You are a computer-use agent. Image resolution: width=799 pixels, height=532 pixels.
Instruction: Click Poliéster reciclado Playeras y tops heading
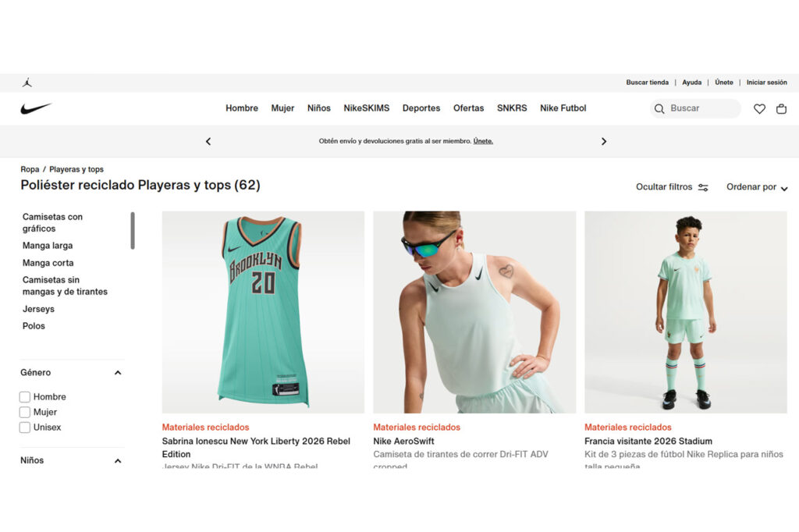pyautogui.click(x=140, y=185)
